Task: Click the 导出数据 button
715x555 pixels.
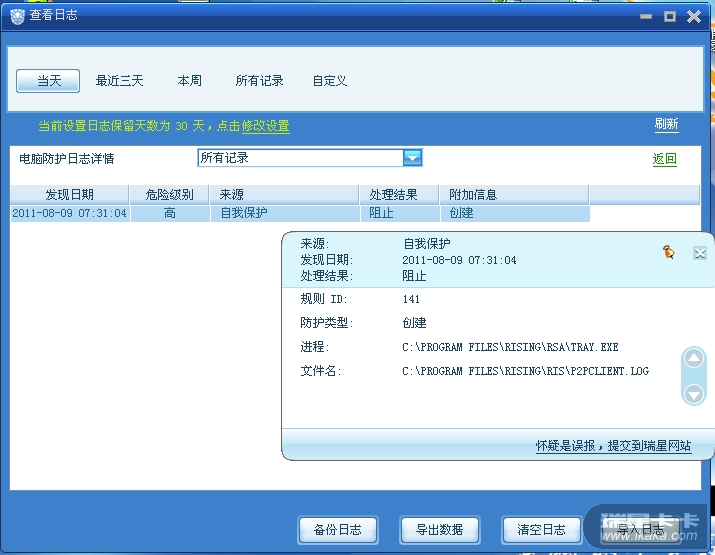Action: coord(440,530)
